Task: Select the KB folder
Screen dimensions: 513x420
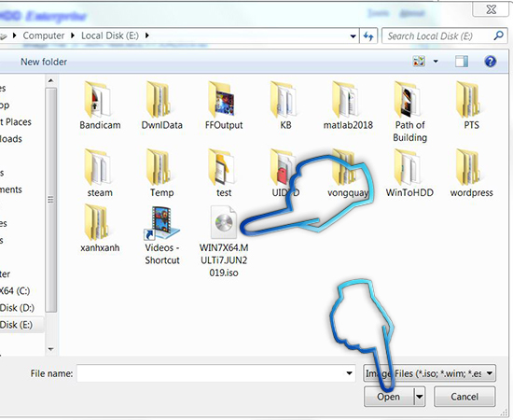Action: [x=285, y=105]
